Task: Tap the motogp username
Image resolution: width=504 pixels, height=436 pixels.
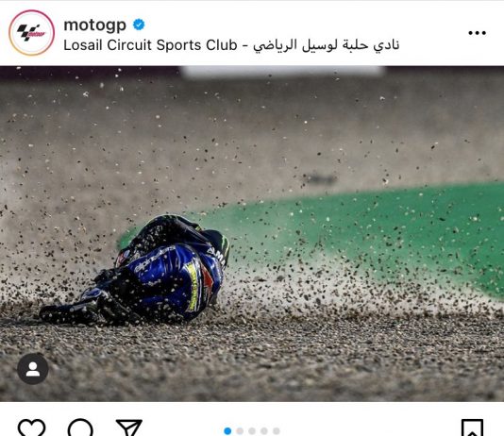Action: pos(94,25)
